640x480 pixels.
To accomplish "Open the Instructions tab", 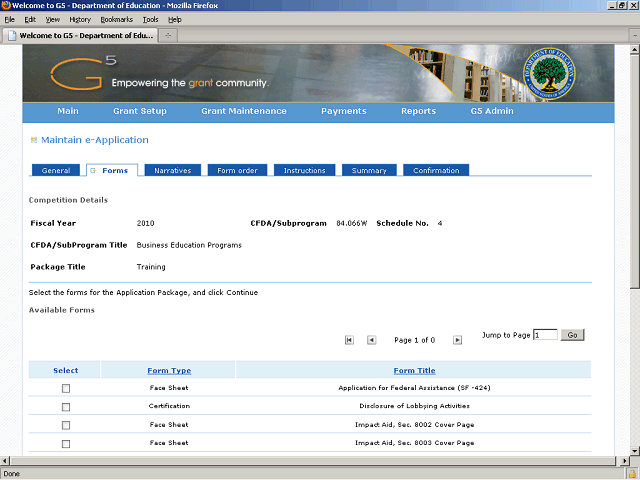I will coord(304,170).
